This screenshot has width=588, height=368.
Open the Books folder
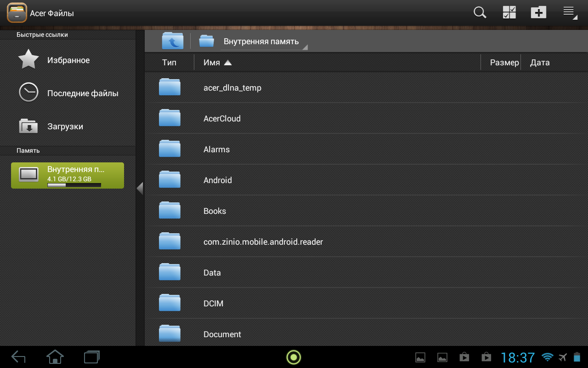[366, 211]
